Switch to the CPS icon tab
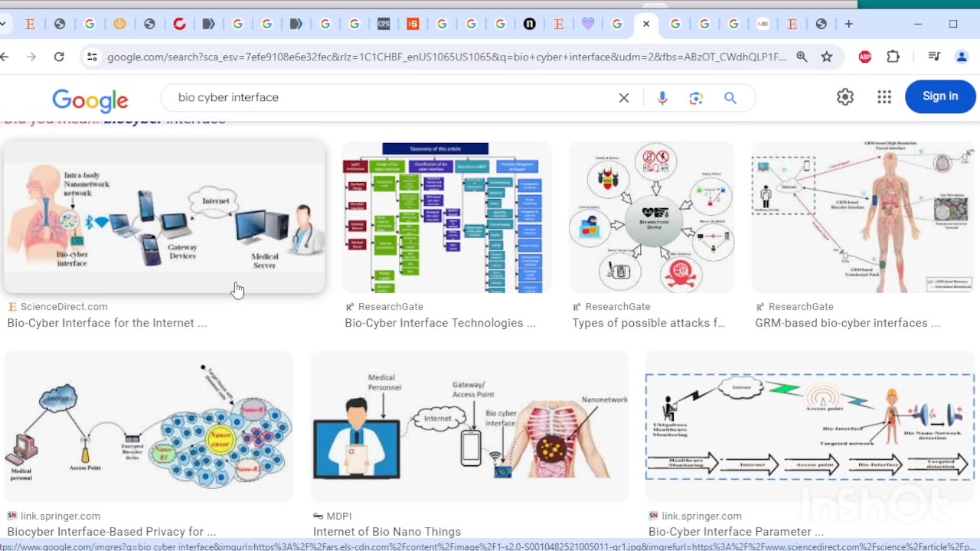980x551 pixels. coord(384,24)
